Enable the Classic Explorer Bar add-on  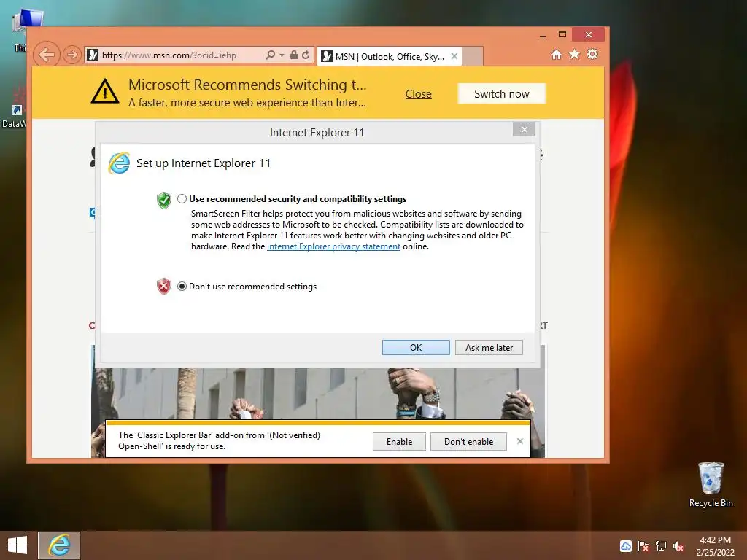[399, 441]
